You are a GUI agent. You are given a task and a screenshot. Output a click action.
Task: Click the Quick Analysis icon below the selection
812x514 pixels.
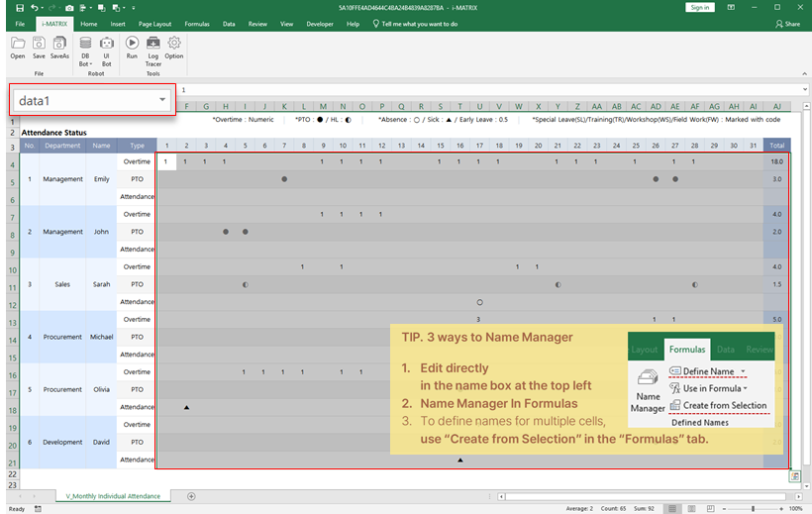(794, 476)
